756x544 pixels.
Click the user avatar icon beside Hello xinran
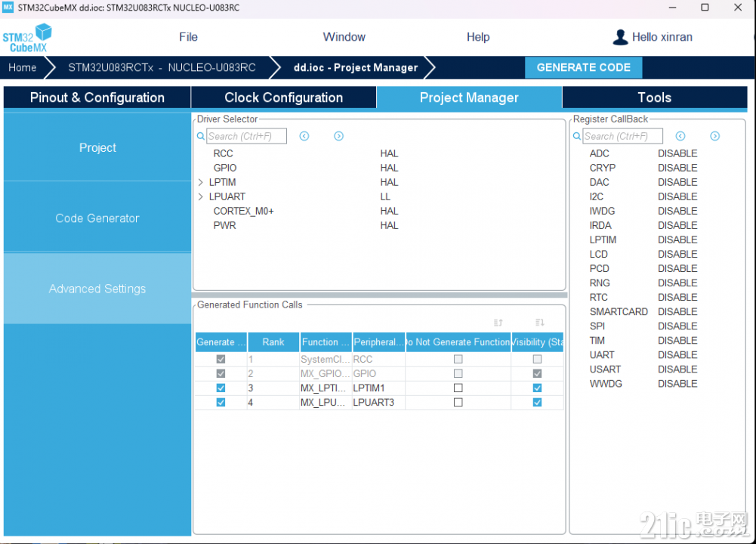coord(620,37)
